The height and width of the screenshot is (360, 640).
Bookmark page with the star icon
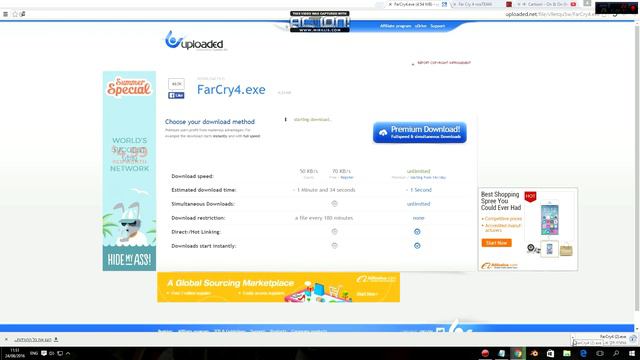click(x=15, y=14)
